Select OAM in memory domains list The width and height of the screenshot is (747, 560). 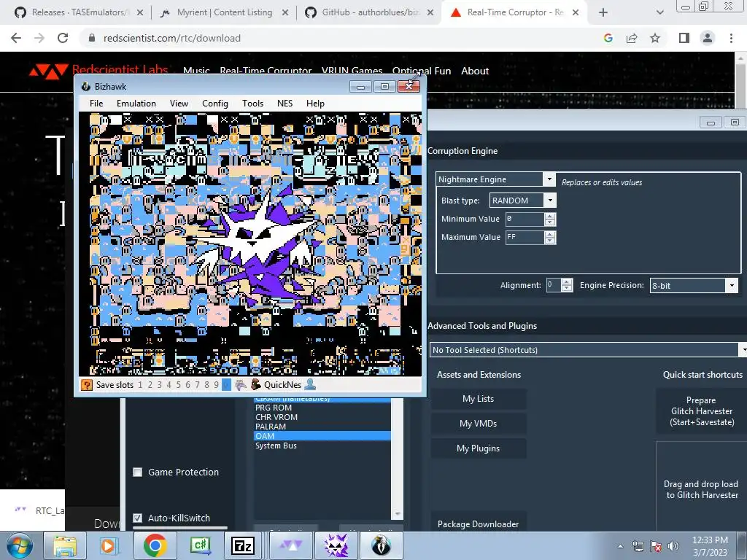tap(322, 436)
